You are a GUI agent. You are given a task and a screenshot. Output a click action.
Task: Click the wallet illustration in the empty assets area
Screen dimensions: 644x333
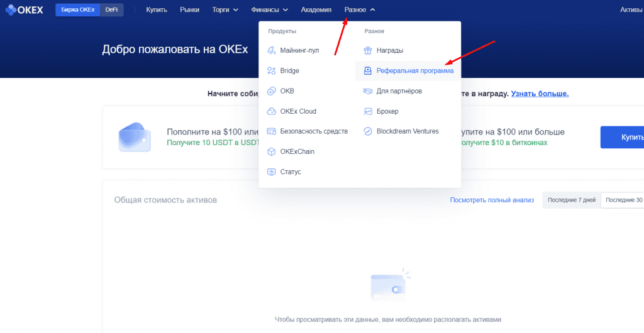tap(390, 285)
